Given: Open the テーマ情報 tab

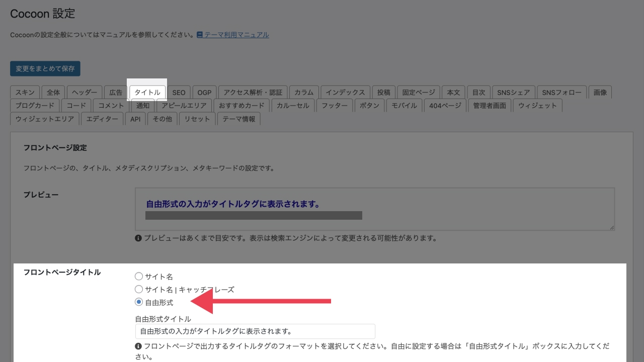Looking at the screenshot, I should (x=239, y=119).
